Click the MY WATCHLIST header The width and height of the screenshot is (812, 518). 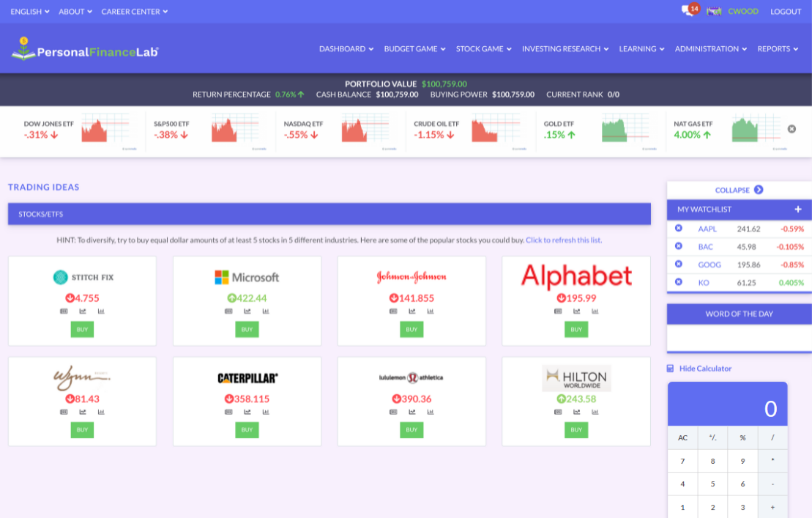pos(740,210)
